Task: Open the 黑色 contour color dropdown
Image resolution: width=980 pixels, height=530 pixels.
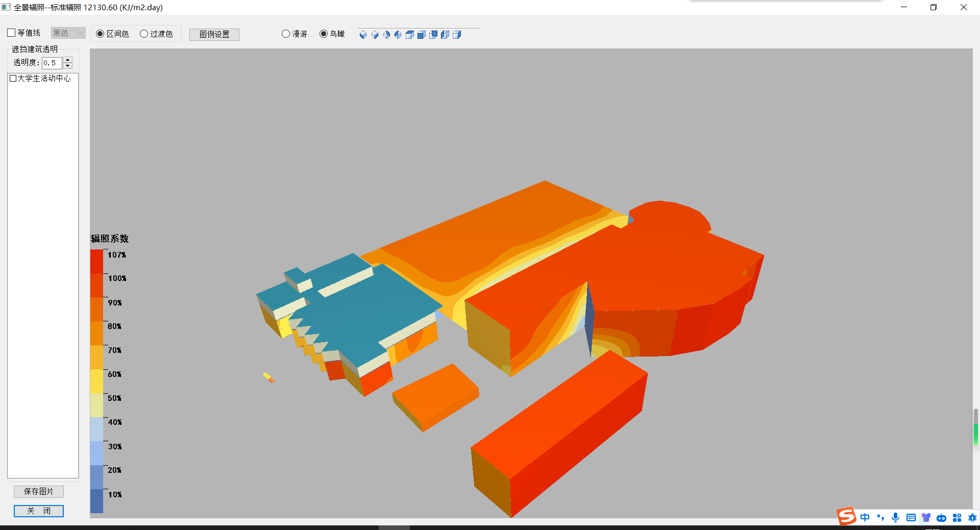Action: (x=68, y=33)
